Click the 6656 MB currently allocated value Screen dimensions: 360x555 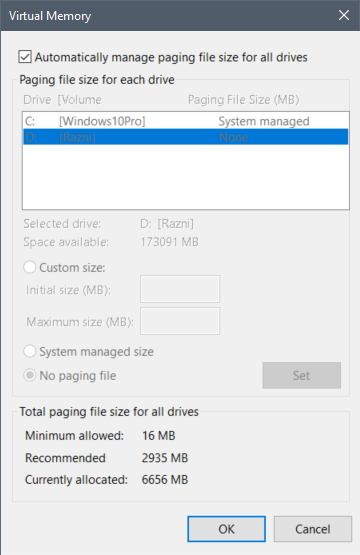click(165, 480)
